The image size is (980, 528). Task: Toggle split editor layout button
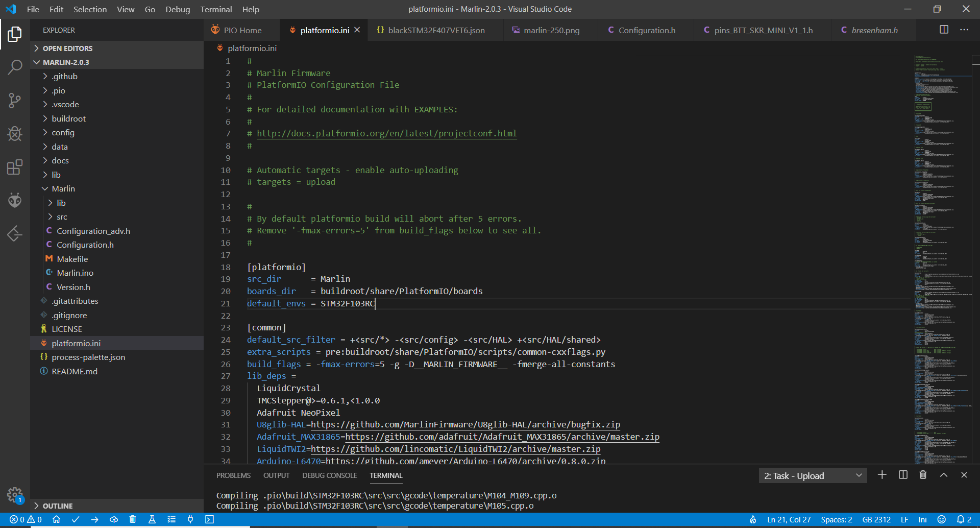click(x=944, y=30)
